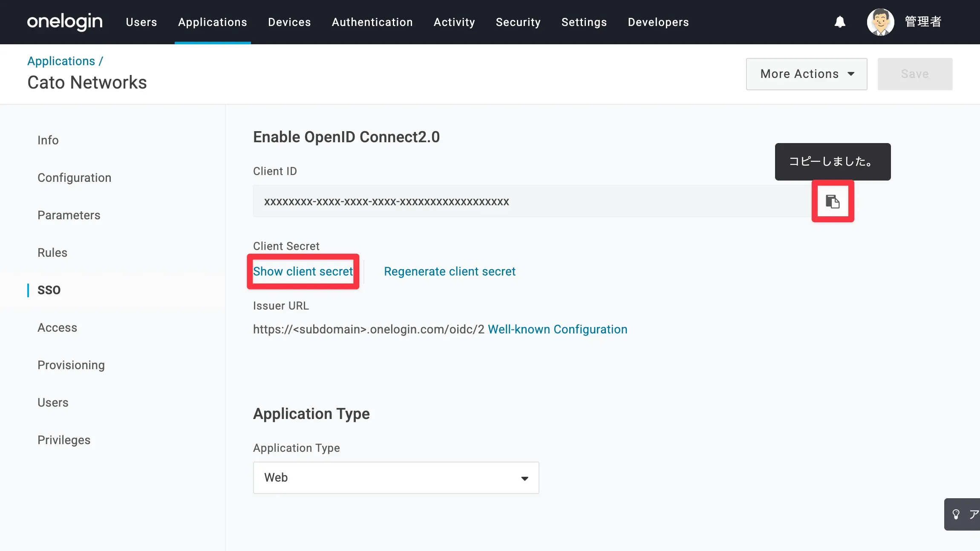The height and width of the screenshot is (551, 980).
Task: Click the copy Client ID clipboard icon
Action: coord(832,201)
